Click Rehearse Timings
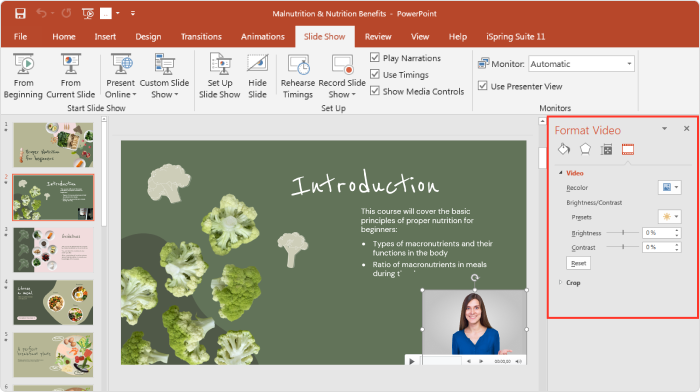 tap(298, 76)
